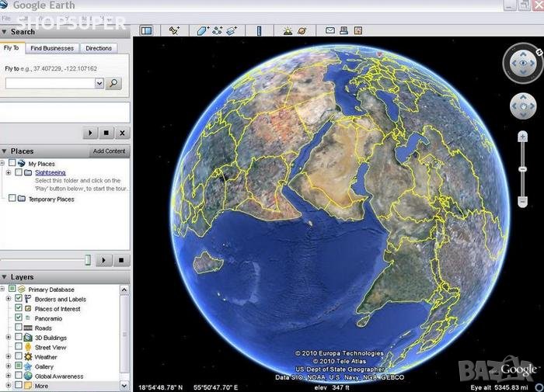544x392 pixels.
Task: Open the Ruler measurement tool
Action: pyautogui.click(x=260, y=31)
